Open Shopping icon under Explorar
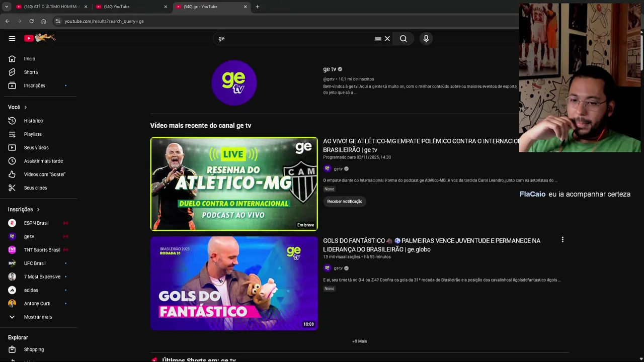 12,349
